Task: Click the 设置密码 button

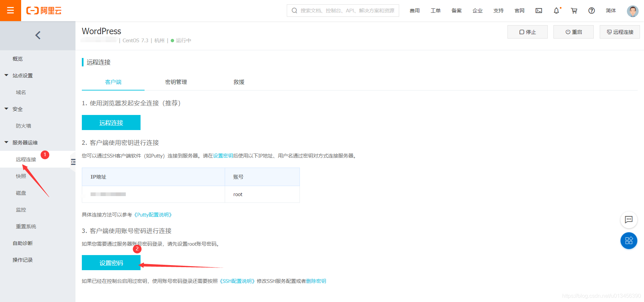Action: (x=111, y=263)
